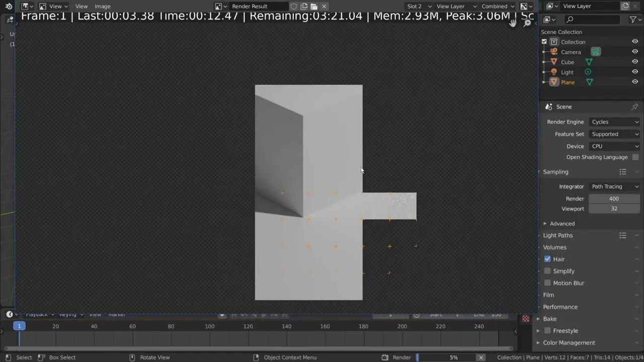Viewport: 644px width, 362px height.
Task: Open the Sampling presets icon
Action: click(623, 171)
